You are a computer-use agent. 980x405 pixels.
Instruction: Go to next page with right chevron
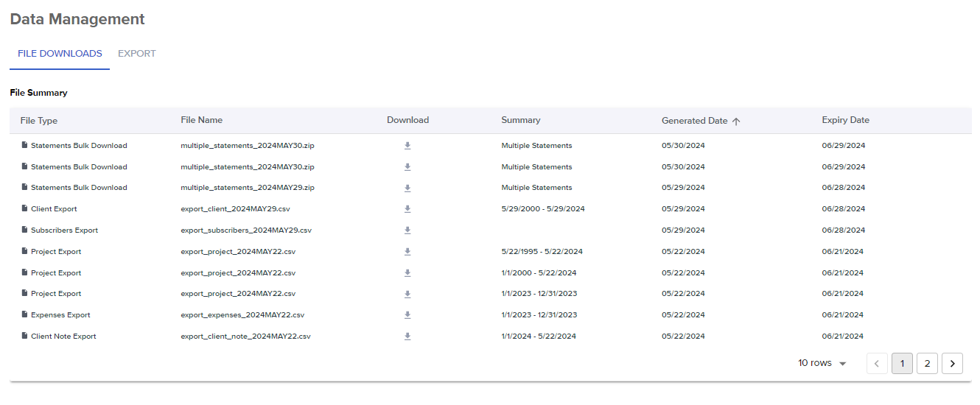(952, 363)
